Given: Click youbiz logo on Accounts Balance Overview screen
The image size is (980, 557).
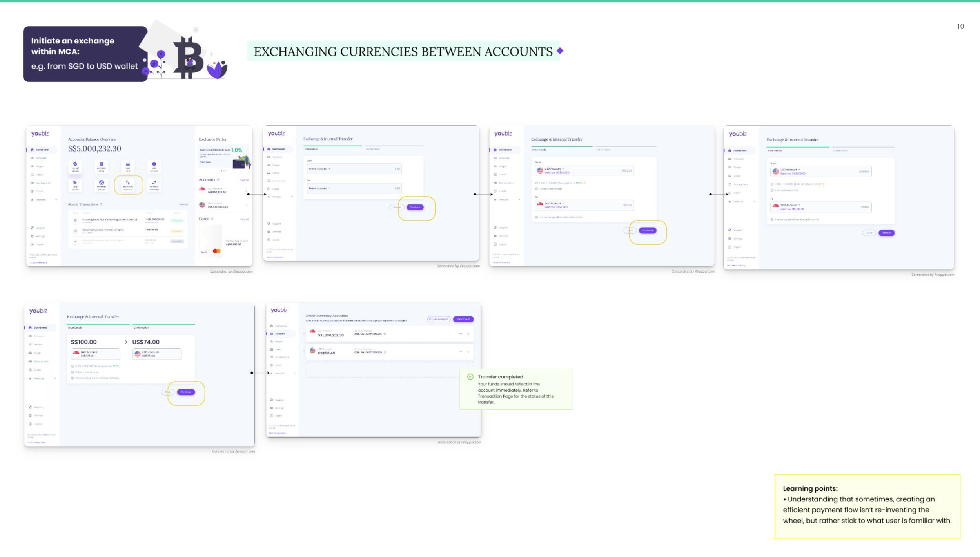Looking at the screenshot, I should [40, 134].
